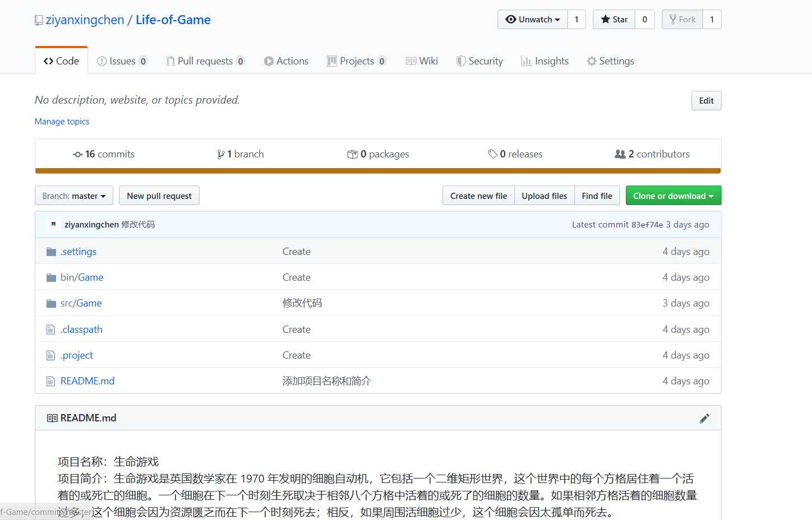Viewport: 812px width, 520px height.
Task: Star the repository
Action: click(614, 20)
